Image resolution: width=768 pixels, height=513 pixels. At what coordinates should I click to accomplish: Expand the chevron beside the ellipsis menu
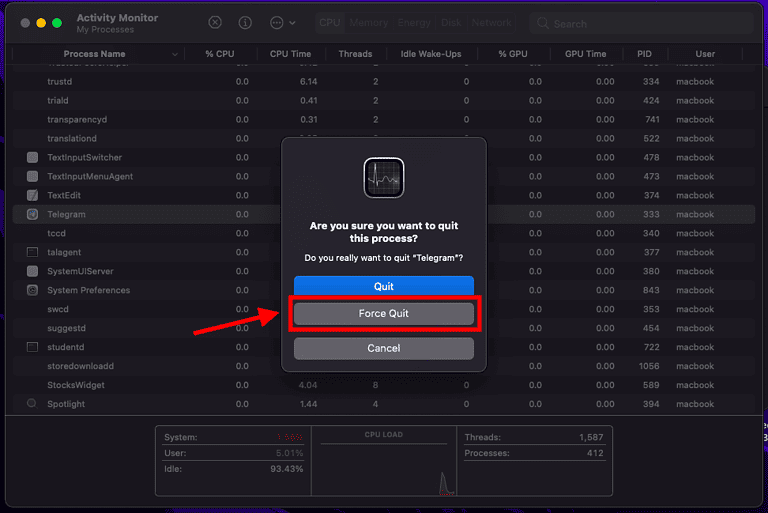tap(292, 23)
